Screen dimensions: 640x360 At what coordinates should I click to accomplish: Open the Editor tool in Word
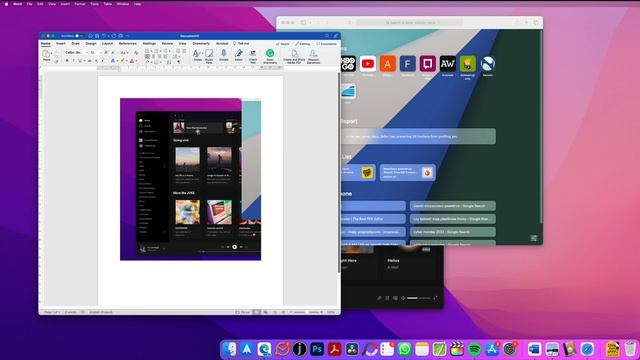(x=239, y=55)
